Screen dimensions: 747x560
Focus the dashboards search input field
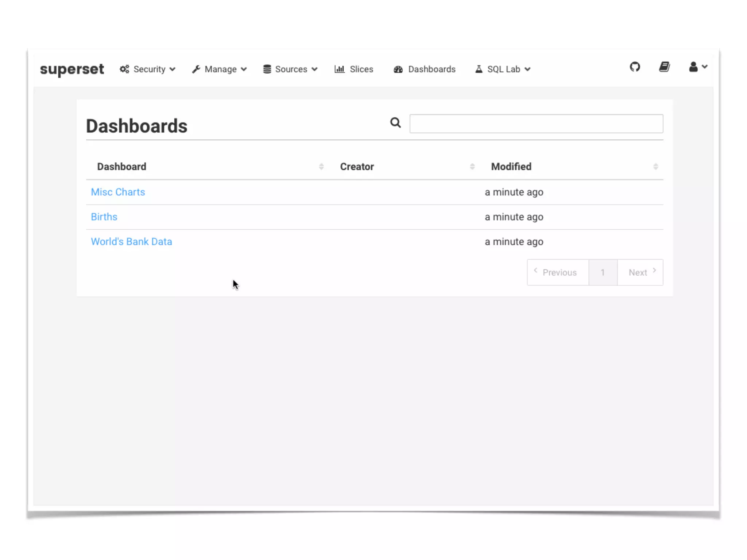click(x=536, y=124)
